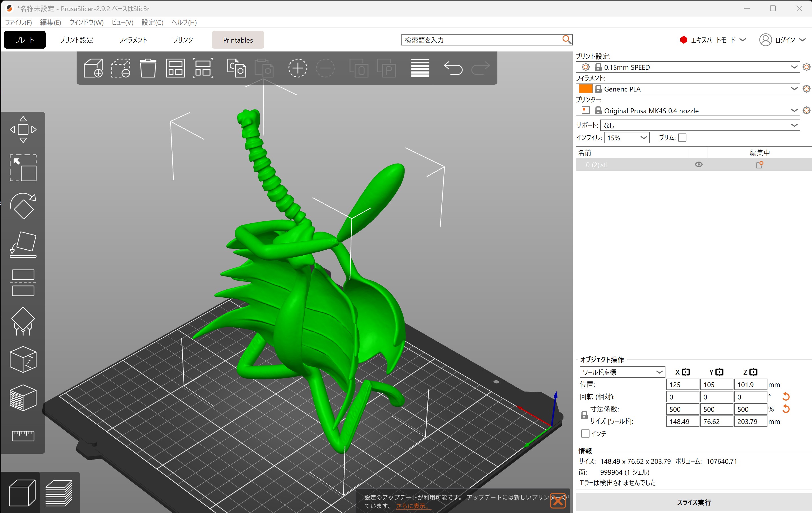Click the edit icon for 0 (2).stl
Viewport: 812px width, 513px height.
click(x=759, y=165)
